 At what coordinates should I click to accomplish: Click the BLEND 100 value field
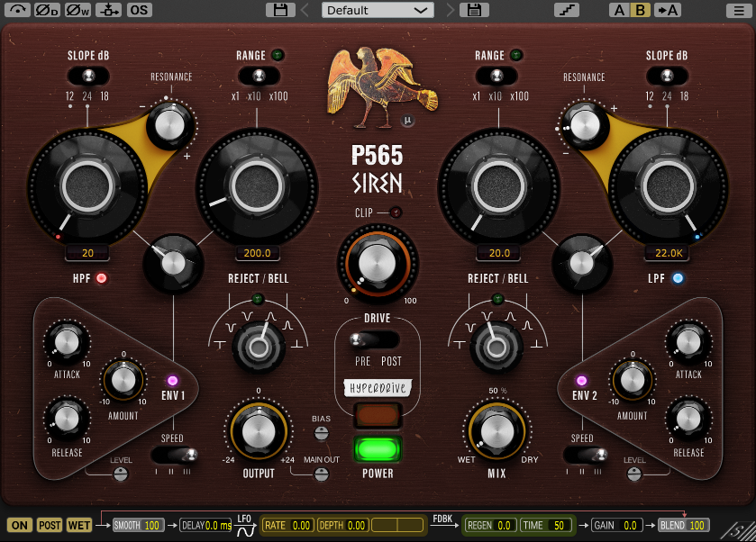click(683, 525)
